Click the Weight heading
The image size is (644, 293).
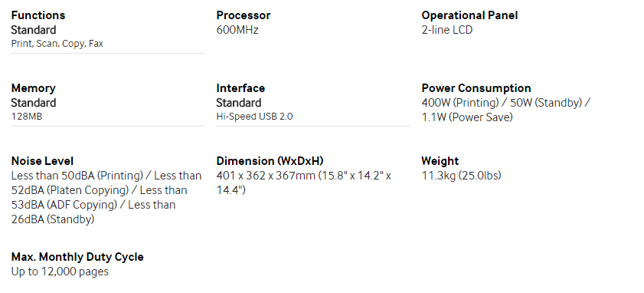click(440, 161)
